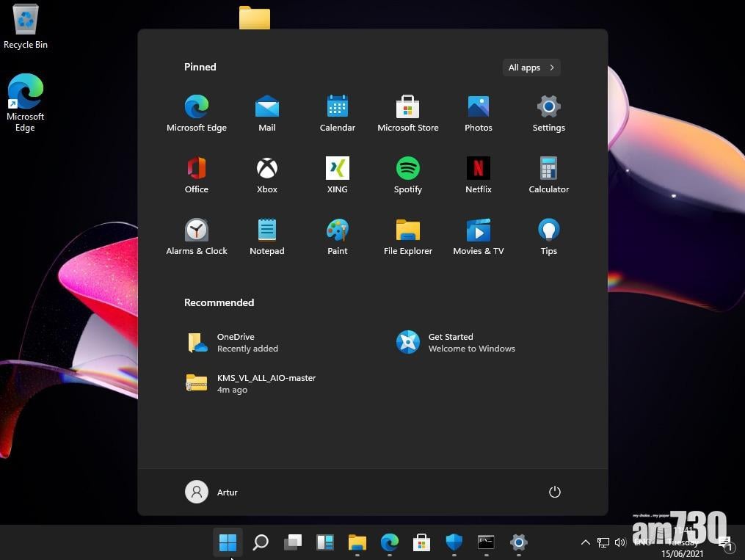Open Widgets from the taskbar

click(324, 542)
